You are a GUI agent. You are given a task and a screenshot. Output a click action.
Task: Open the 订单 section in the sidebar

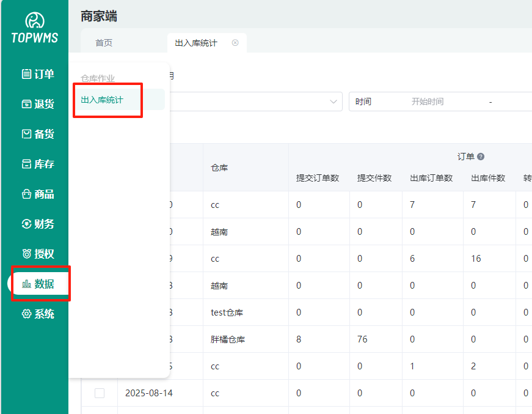point(38,74)
